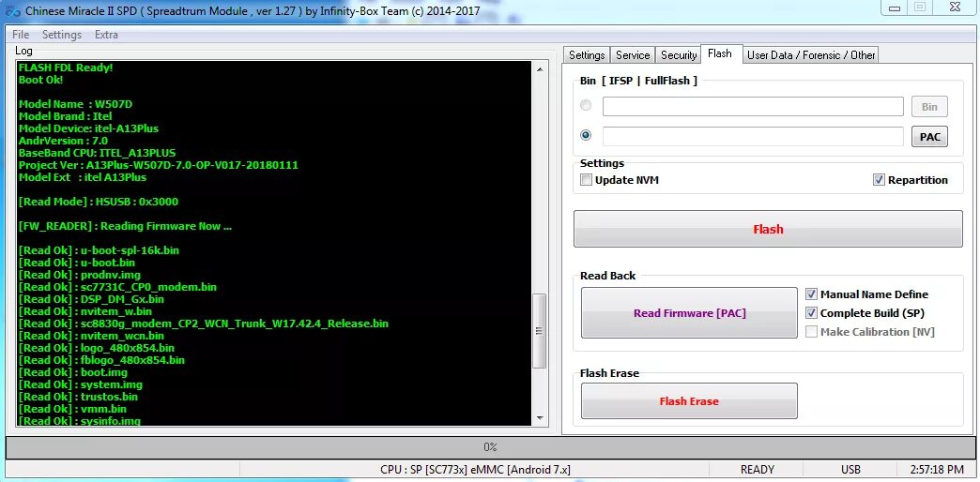The image size is (980, 482).
Task: Enable the Update NVM checkbox
Action: (x=586, y=180)
